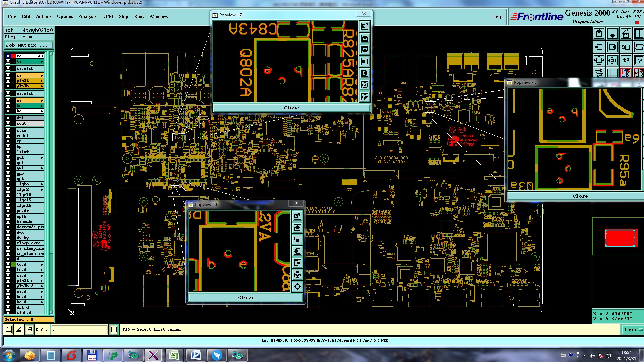Click the previous view undo icon
644x362 pixels.
626,47
